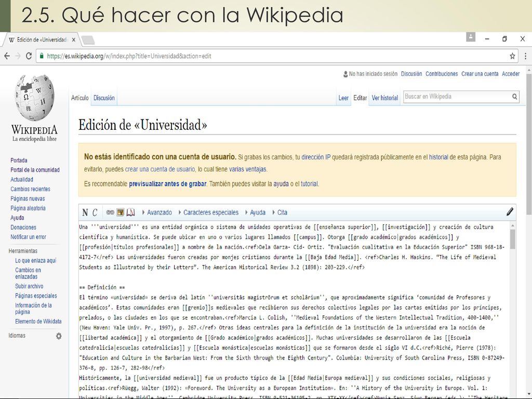Expand the Caracteres especiales section
Image resolution: width=532 pixels, height=399 pixels.
tap(208, 212)
